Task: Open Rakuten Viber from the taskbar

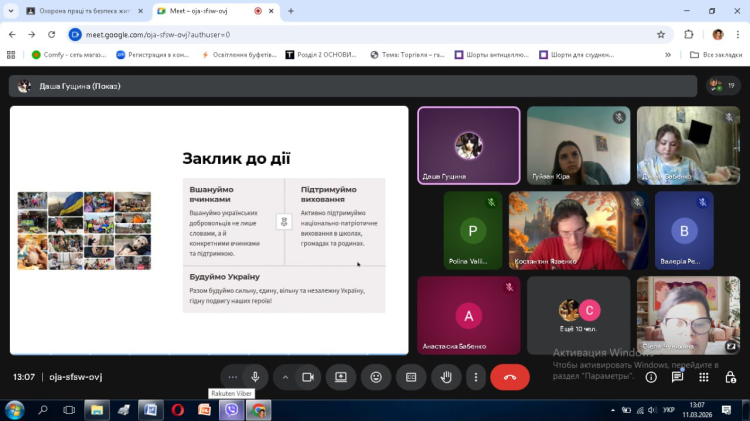Action: point(232,410)
